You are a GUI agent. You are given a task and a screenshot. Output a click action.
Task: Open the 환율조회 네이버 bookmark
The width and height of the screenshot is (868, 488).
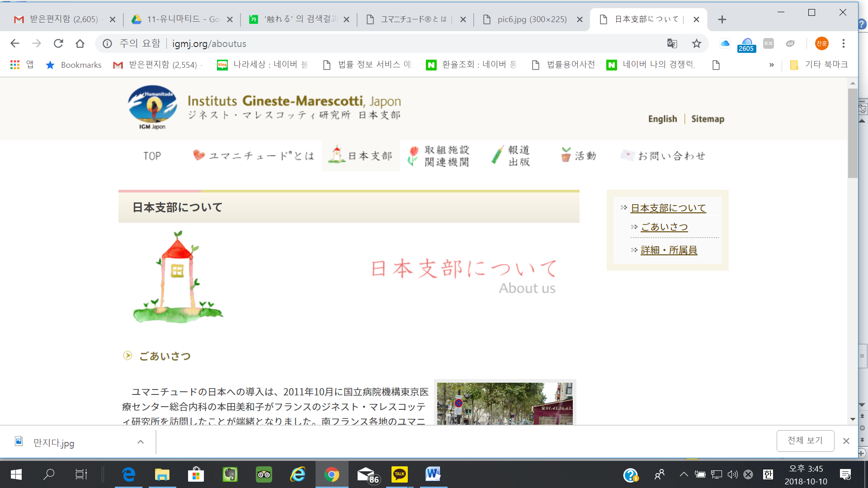[x=472, y=65]
